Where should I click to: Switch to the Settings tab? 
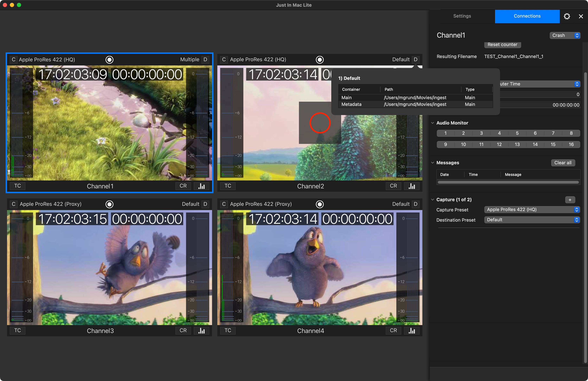tap(462, 16)
